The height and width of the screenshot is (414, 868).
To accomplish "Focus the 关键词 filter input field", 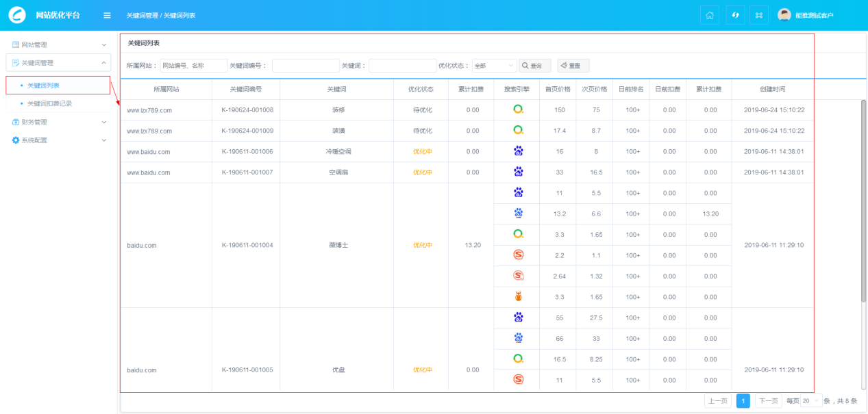I will point(403,66).
